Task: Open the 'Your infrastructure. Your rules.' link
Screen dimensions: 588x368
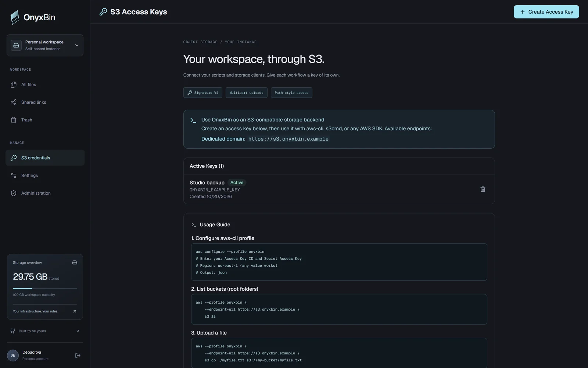Action: click(x=45, y=311)
